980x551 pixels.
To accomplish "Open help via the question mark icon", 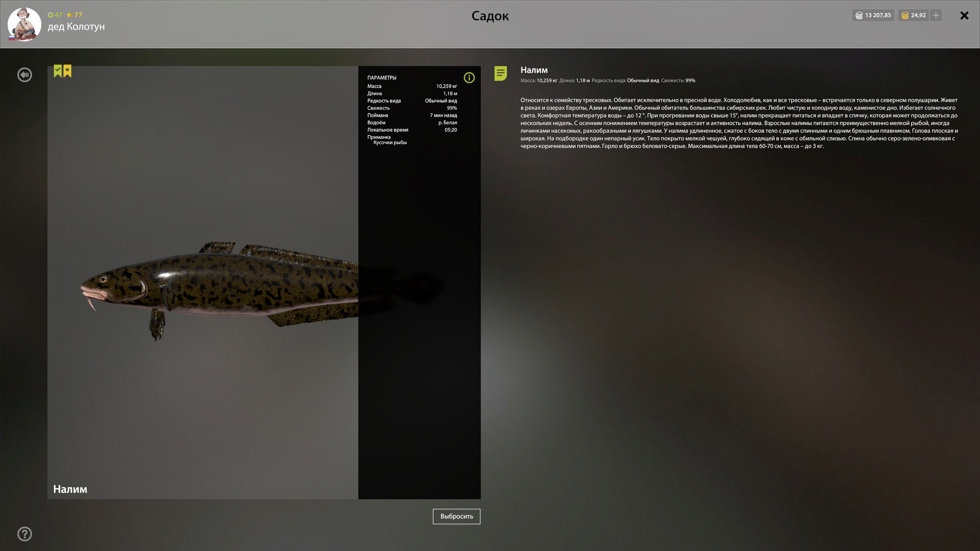I will pos(24,534).
